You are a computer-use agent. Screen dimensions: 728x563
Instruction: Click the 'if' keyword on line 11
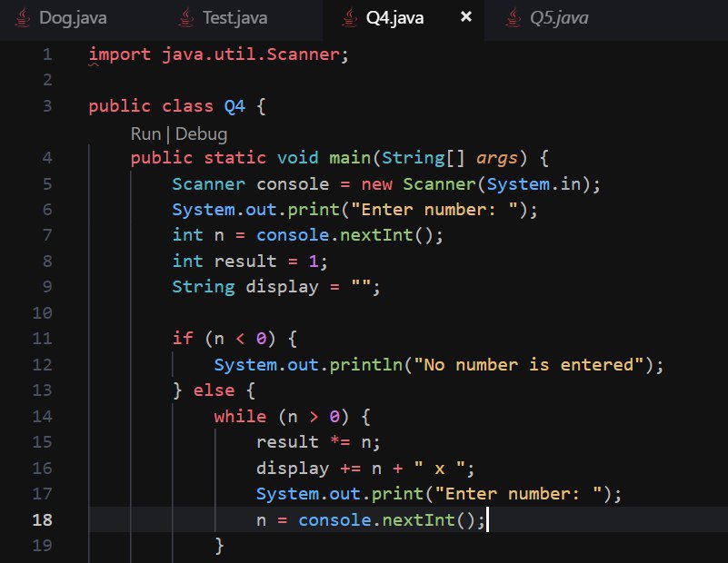click(x=183, y=338)
